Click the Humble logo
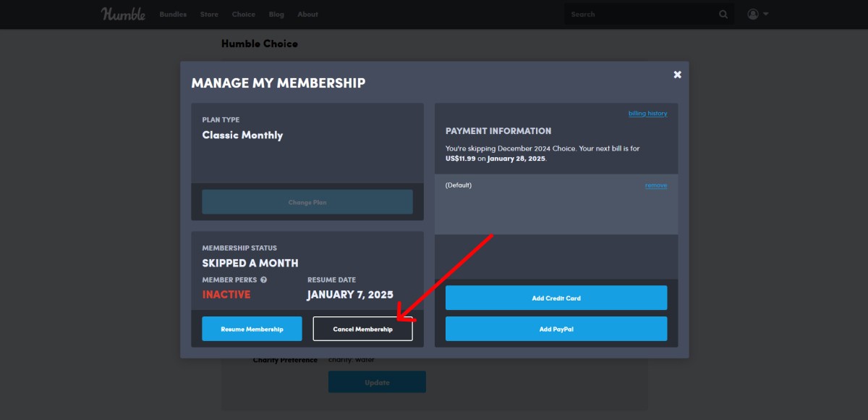The width and height of the screenshot is (868, 420). [123, 14]
